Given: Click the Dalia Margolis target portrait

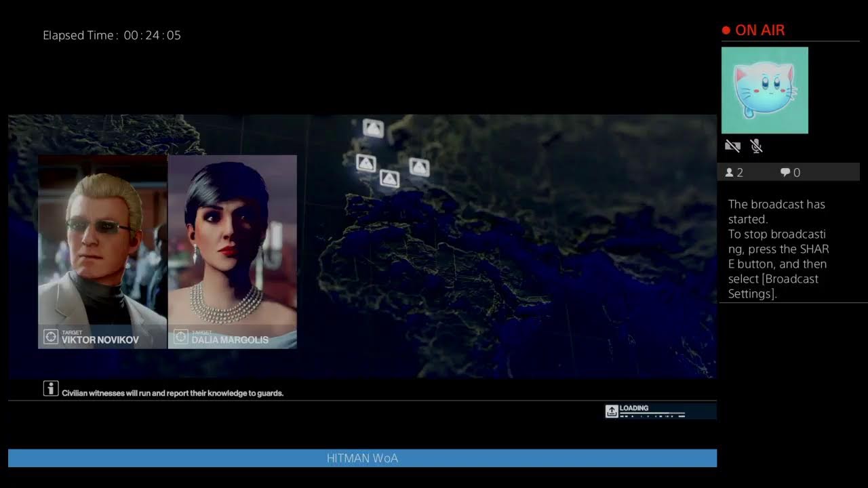Looking at the screenshot, I should 233,251.
